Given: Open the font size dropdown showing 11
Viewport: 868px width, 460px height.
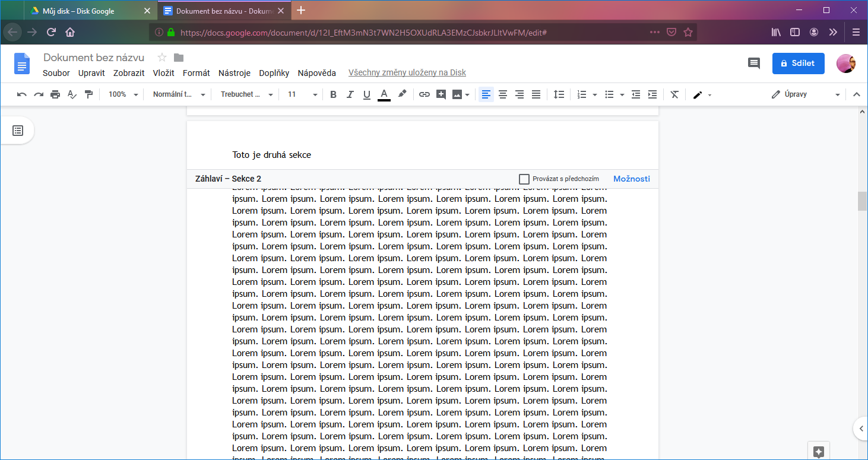Looking at the screenshot, I should 302,94.
